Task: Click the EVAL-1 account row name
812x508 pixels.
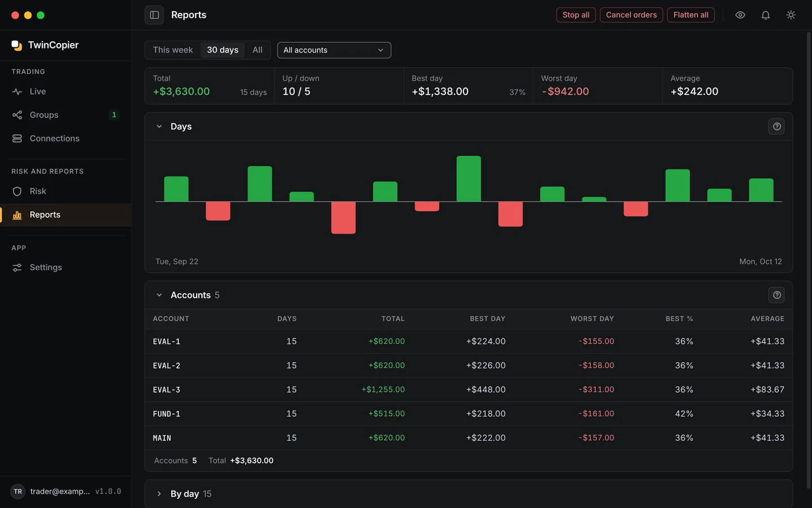Action: coord(167,342)
